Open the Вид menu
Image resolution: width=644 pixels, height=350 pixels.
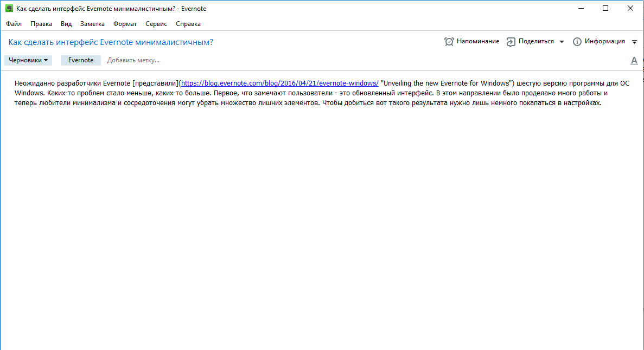coord(66,24)
